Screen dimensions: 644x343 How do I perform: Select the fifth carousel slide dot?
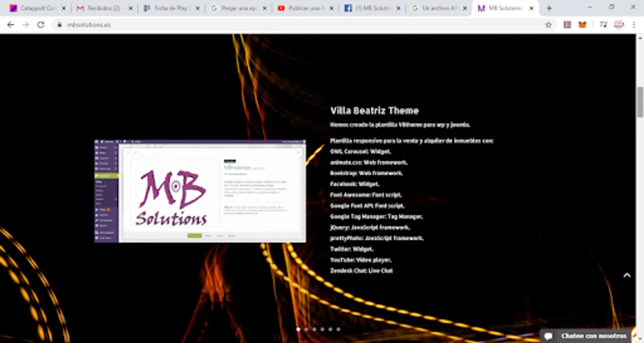point(330,329)
